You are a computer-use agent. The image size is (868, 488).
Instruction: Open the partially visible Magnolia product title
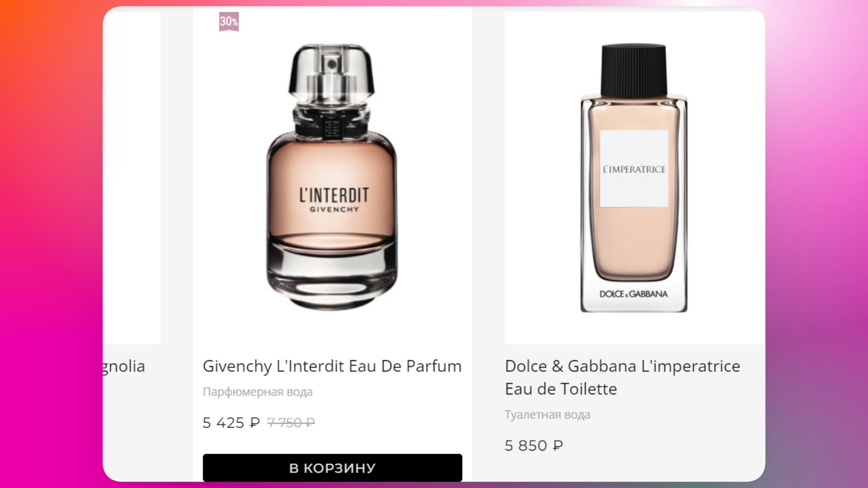point(124,366)
